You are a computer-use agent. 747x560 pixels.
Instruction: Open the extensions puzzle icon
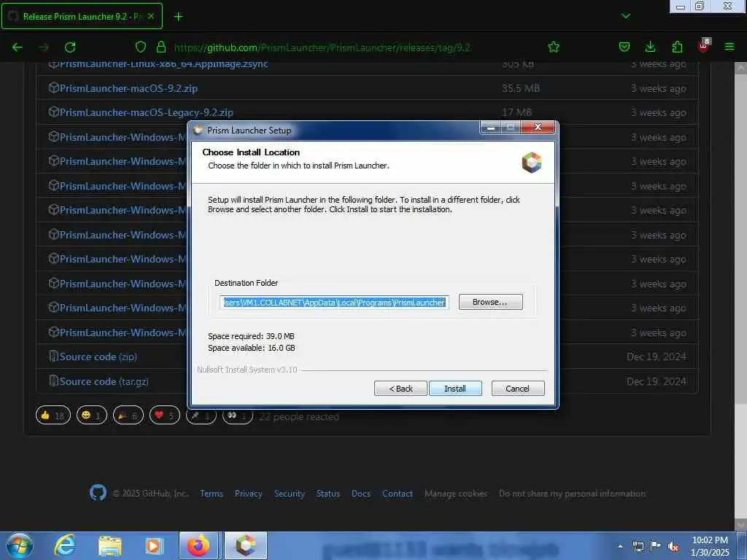677,47
